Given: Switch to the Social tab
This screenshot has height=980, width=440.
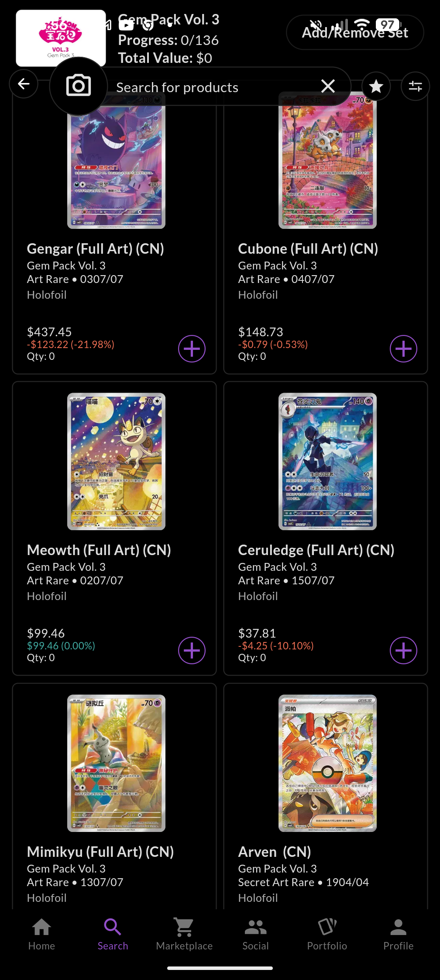Looking at the screenshot, I should [255, 934].
